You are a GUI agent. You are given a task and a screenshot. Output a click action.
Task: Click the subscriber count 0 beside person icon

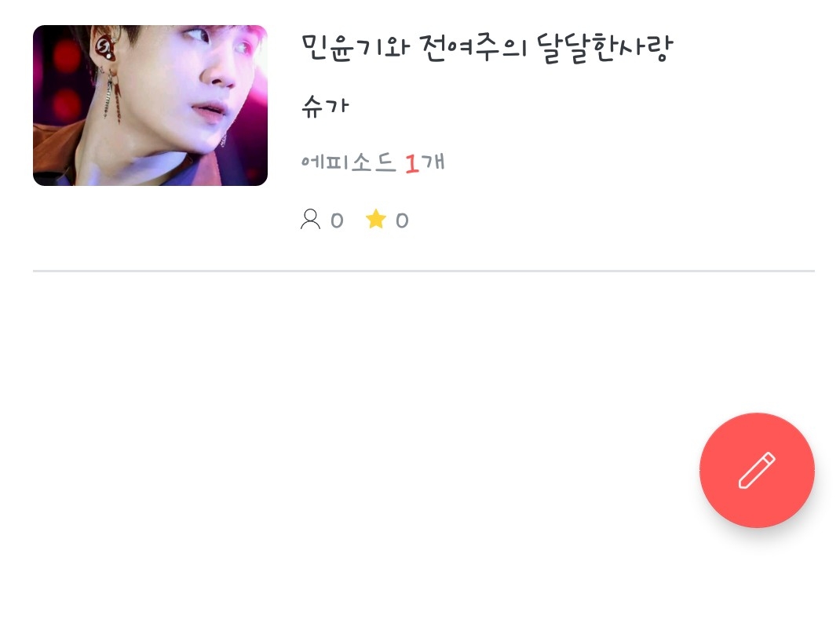click(337, 220)
